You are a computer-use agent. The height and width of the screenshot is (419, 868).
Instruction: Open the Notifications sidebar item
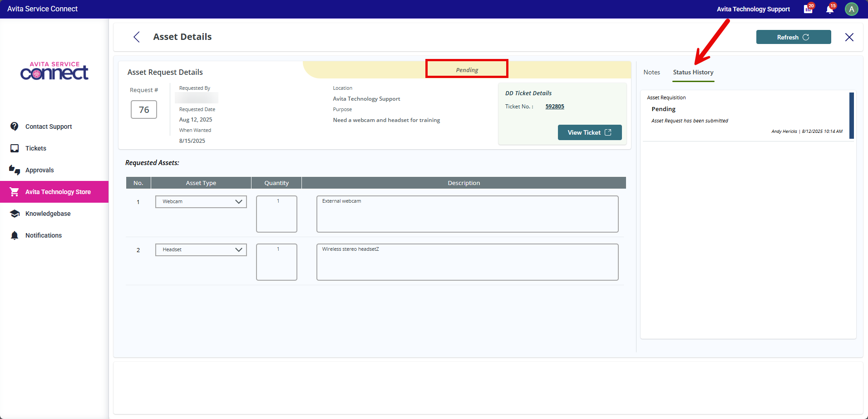[x=54, y=235]
